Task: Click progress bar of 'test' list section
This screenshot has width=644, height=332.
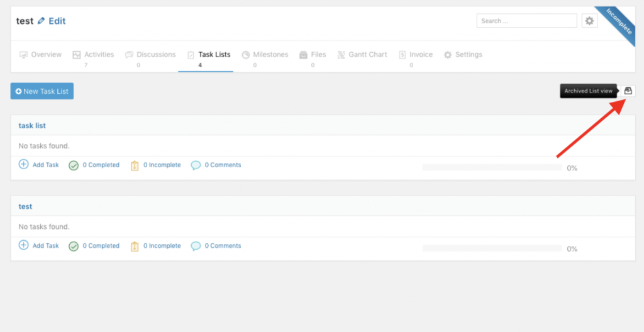Action: [x=492, y=248]
